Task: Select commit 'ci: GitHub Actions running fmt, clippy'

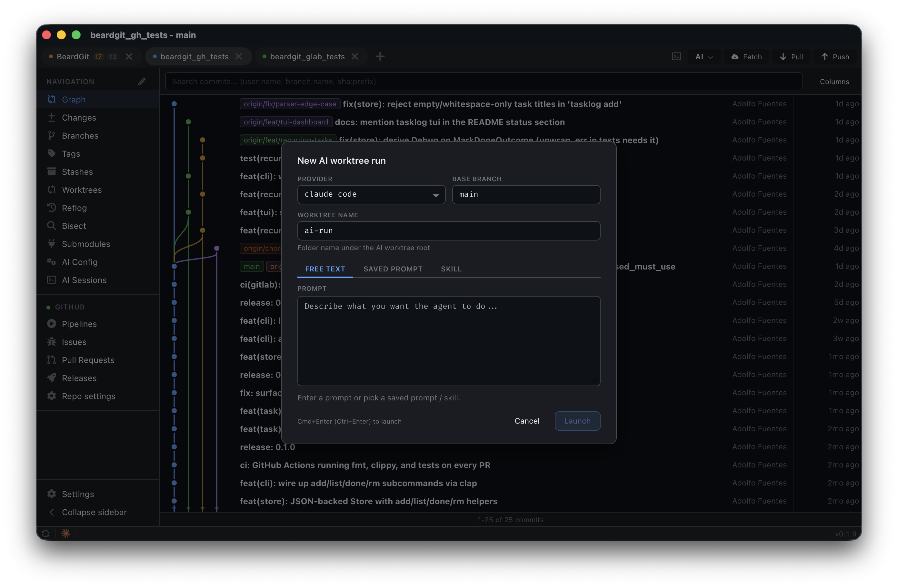Action: (365, 465)
